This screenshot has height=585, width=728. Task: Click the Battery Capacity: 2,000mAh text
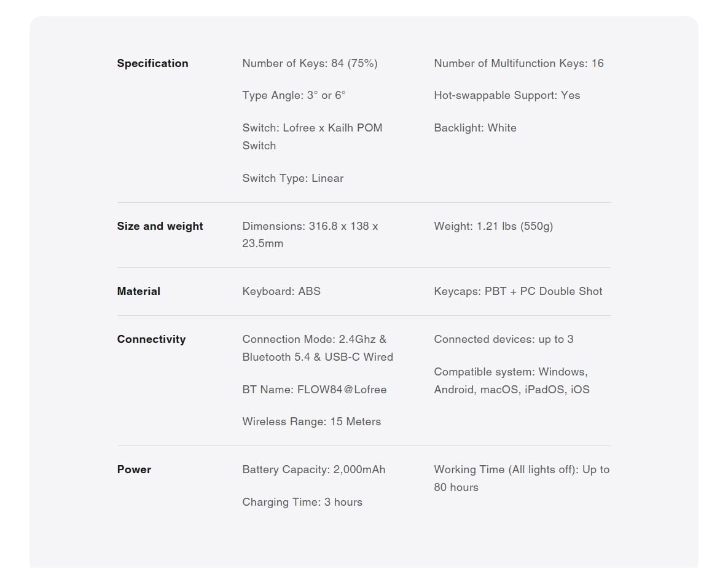pyautogui.click(x=313, y=469)
